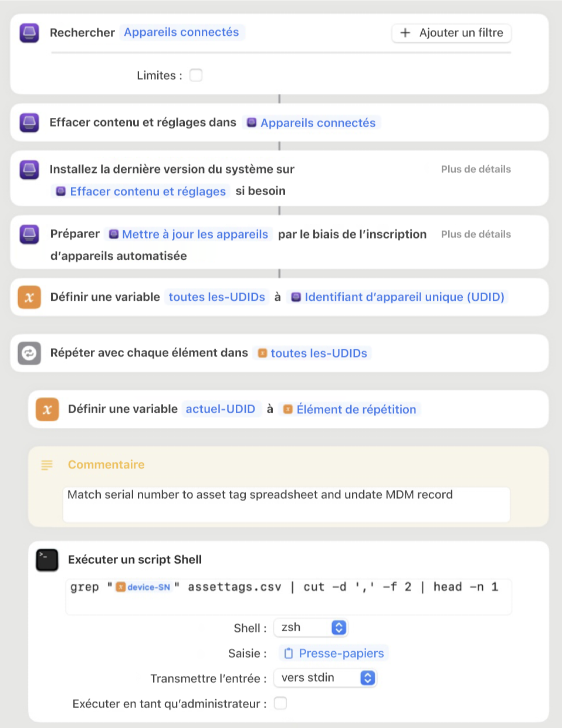Viewport: 562px width, 728px height.
Task: Select the Définir une variable orange x icon
Action: pyautogui.click(x=29, y=297)
